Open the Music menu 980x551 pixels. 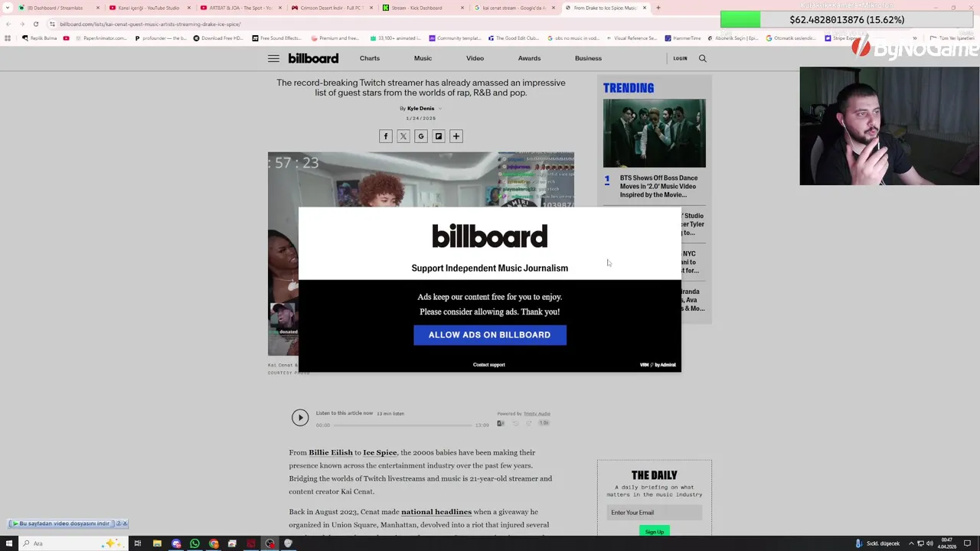[x=423, y=58]
